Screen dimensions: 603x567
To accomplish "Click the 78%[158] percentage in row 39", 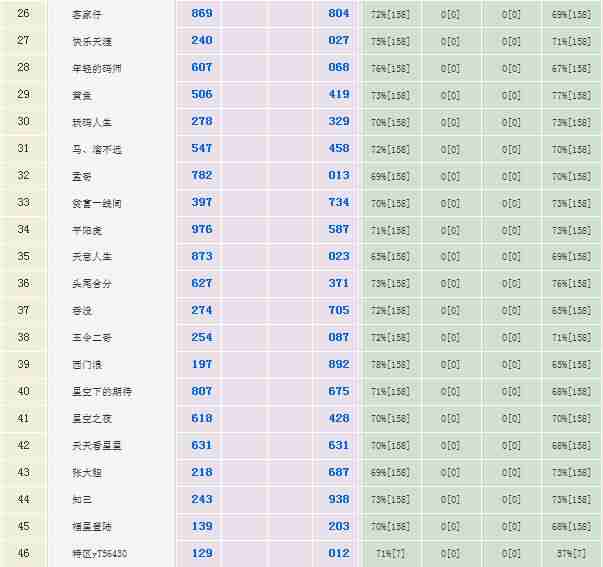I will tap(390, 365).
